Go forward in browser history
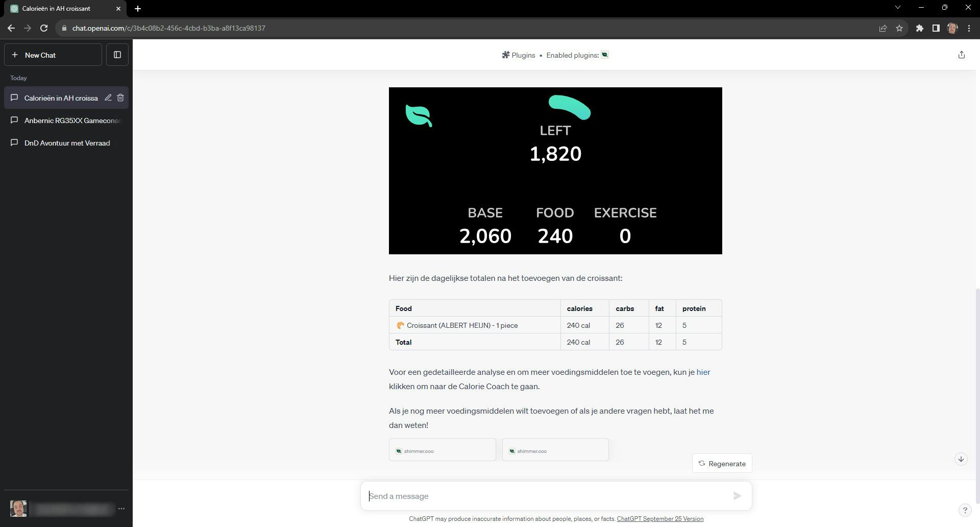 [28, 28]
